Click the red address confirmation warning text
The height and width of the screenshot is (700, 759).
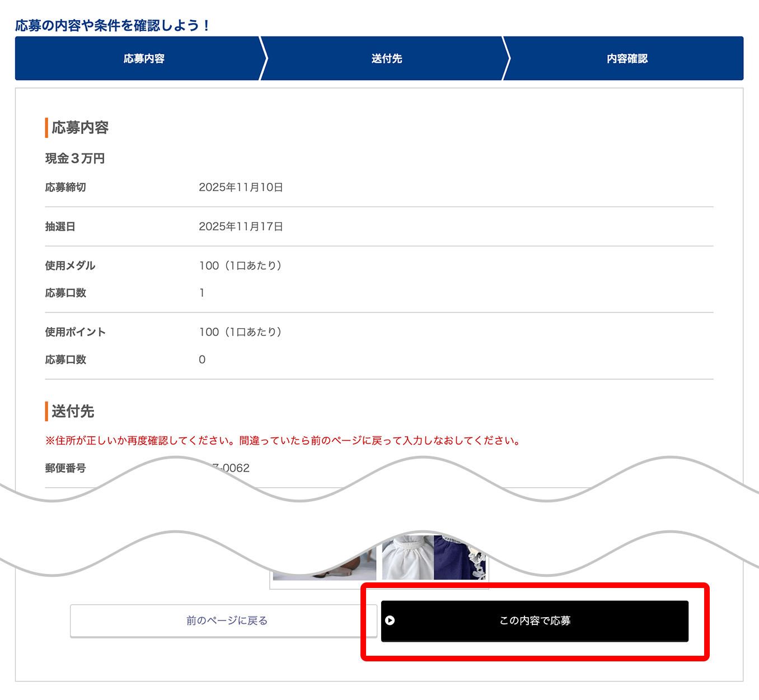coord(283,441)
